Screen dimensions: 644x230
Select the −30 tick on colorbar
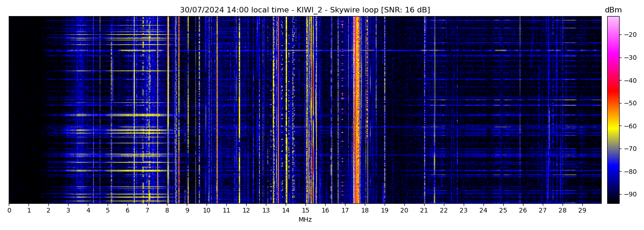point(630,57)
